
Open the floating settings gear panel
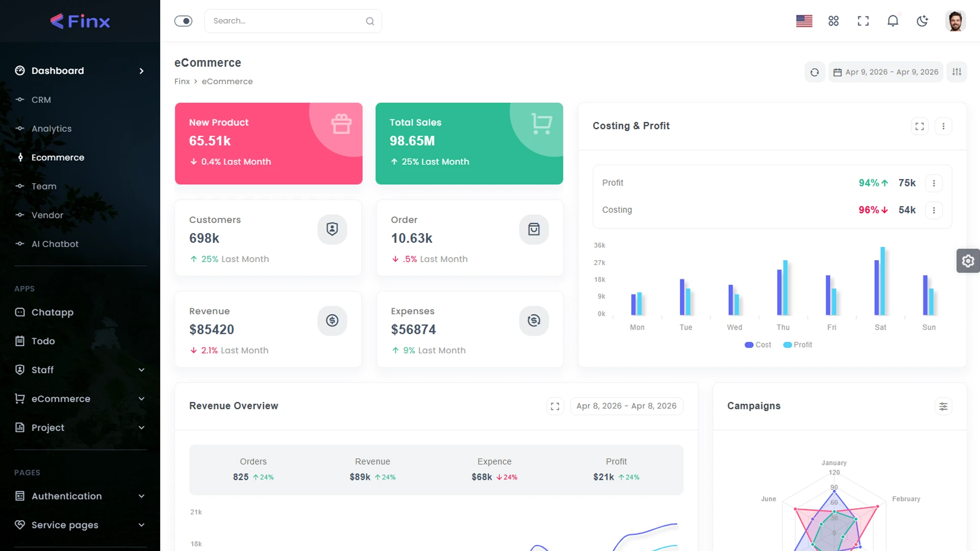pyautogui.click(x=968, y=261)
